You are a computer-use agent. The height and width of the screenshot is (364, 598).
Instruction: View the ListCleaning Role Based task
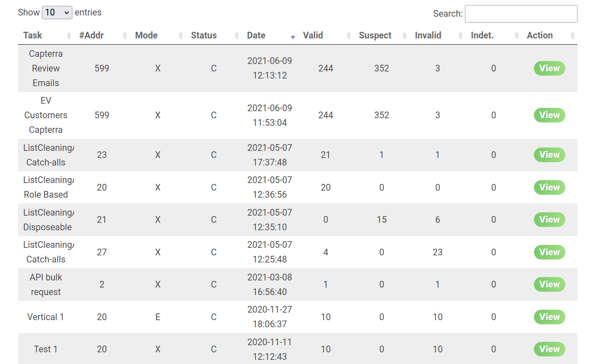click(x=549, y=188)
